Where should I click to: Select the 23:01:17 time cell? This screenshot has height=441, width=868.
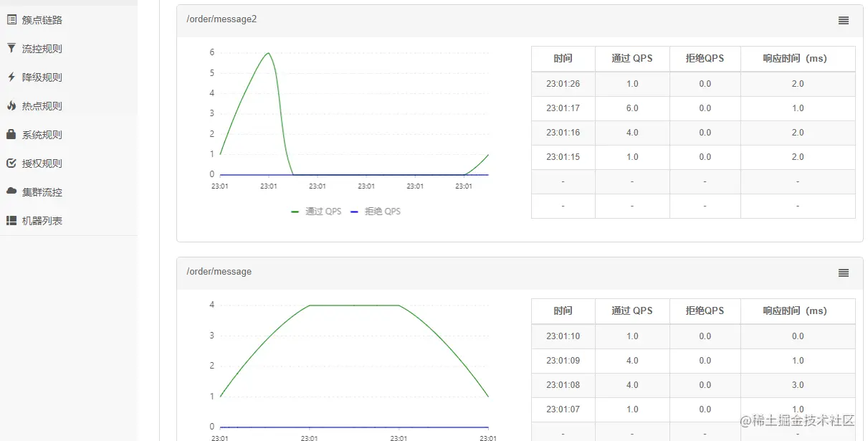coord(563,108)
